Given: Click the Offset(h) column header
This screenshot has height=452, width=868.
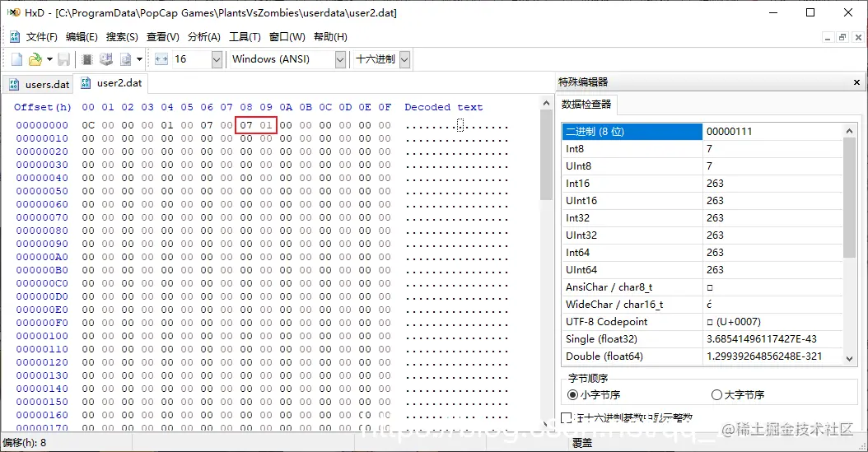Looking at the screenshot, I should (43, 107).
